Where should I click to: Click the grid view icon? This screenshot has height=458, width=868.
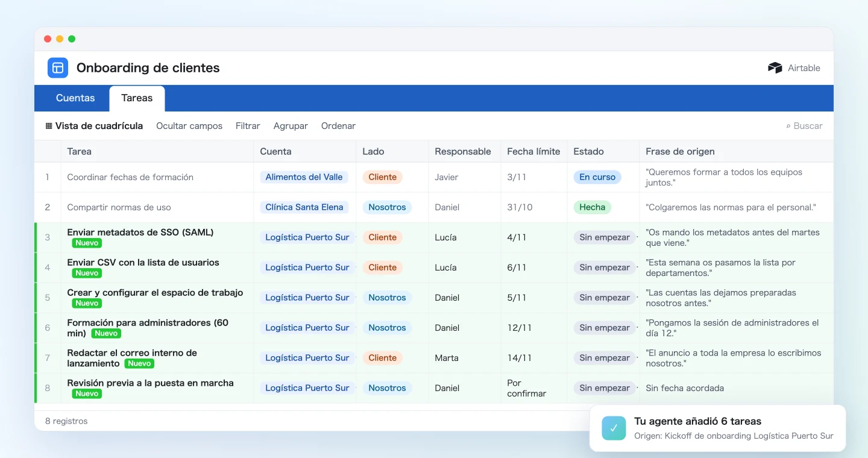tap(49, 126)
